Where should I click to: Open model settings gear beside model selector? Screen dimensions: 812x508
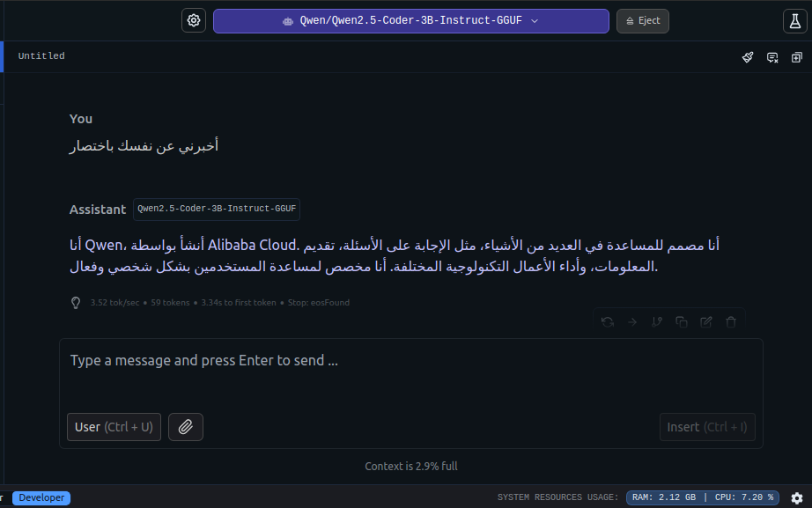coord(194,21)
